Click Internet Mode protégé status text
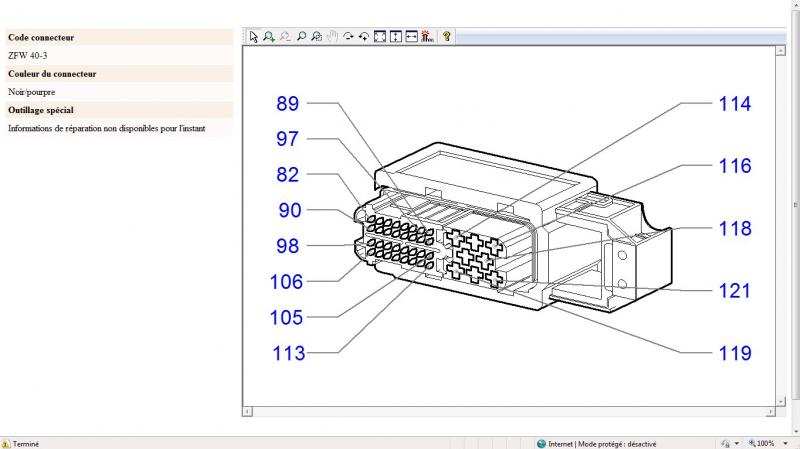 coord(602,444)
